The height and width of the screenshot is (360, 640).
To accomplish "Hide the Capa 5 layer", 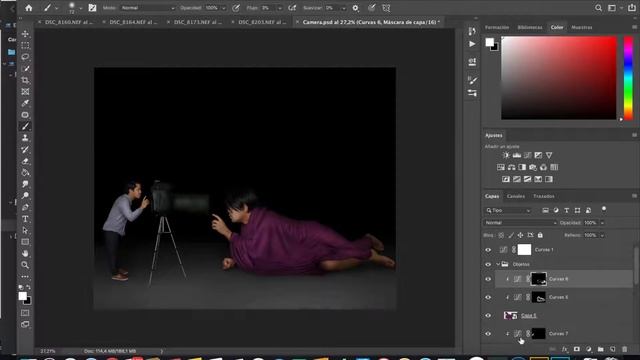I will [x=488, y=316].
